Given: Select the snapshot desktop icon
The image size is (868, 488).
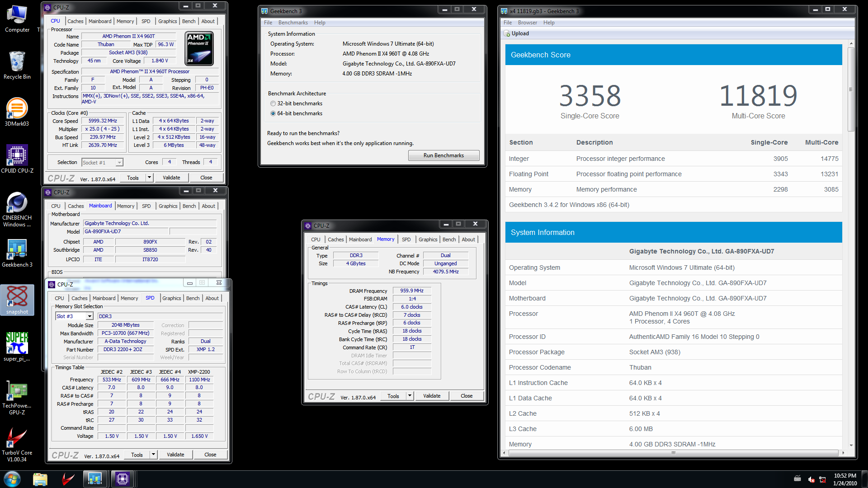Looking at the screenshot, I should [x=17, y=300].
